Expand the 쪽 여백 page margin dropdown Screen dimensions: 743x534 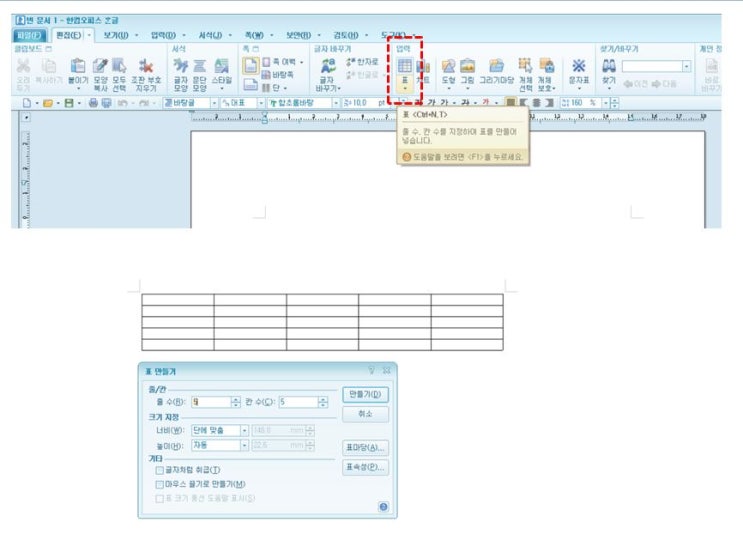point(301,62)
